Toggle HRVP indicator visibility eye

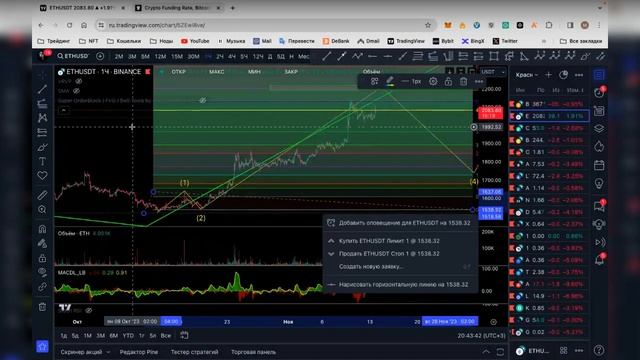pos(79,81)
